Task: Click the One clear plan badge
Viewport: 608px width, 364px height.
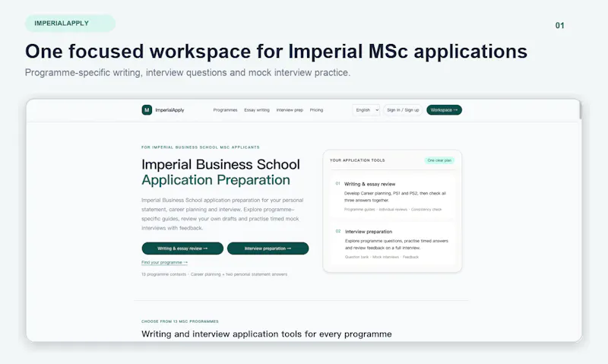Action: (439, 160)
